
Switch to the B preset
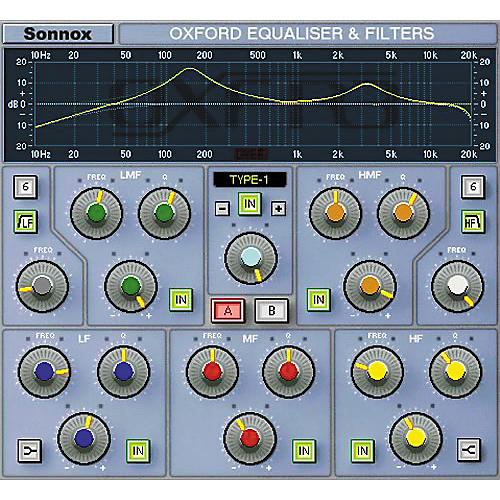[x=272, y=311]
